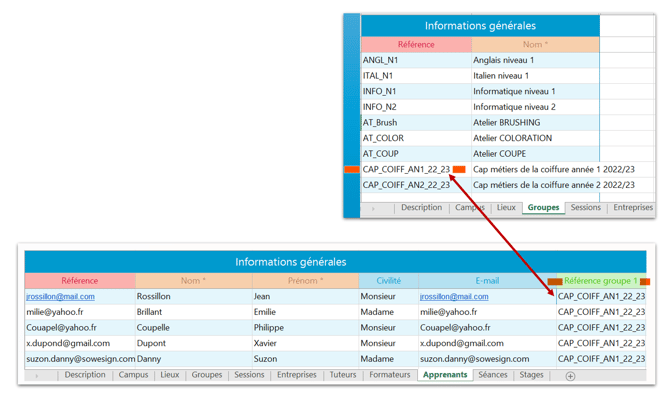The height and width of the screenshot is (395, 670).
Task: Click the 'Anglais niveau 1' name cell
Action: (535, 60)
